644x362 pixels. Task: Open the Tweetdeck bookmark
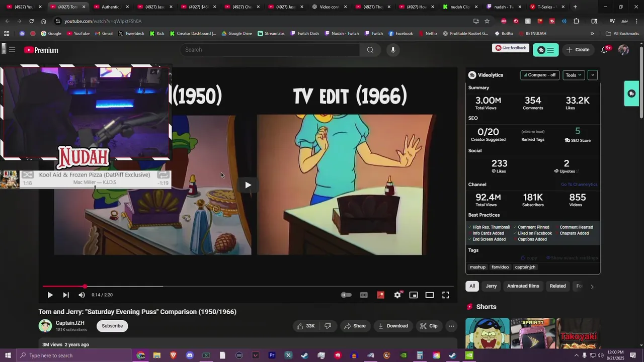click(131, 34)
